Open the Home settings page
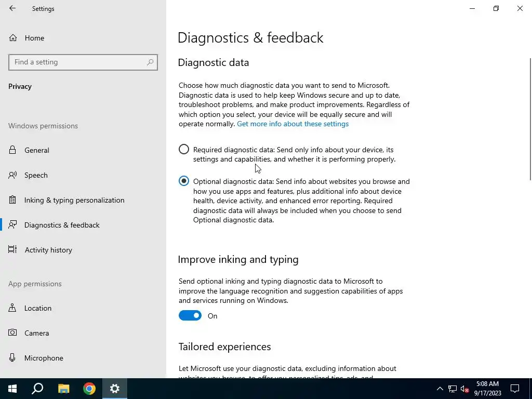 [x=34, y=38]
